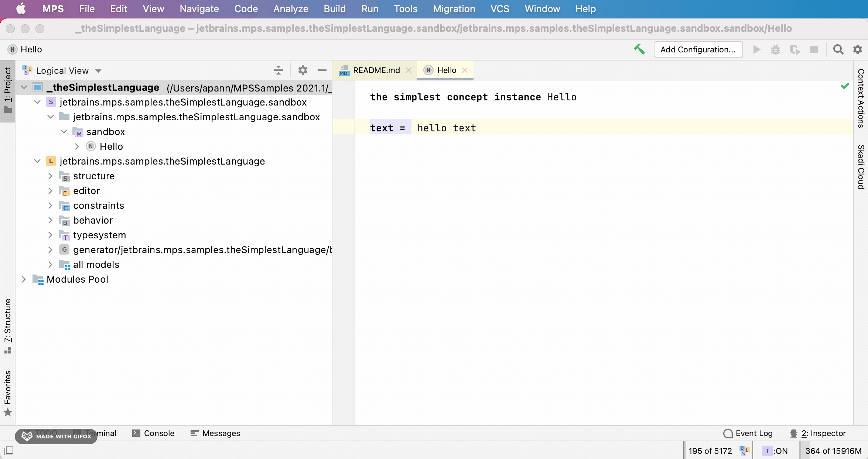Open project panel options gear
Screen dimensions: 868x459
(x=303, y=70)
